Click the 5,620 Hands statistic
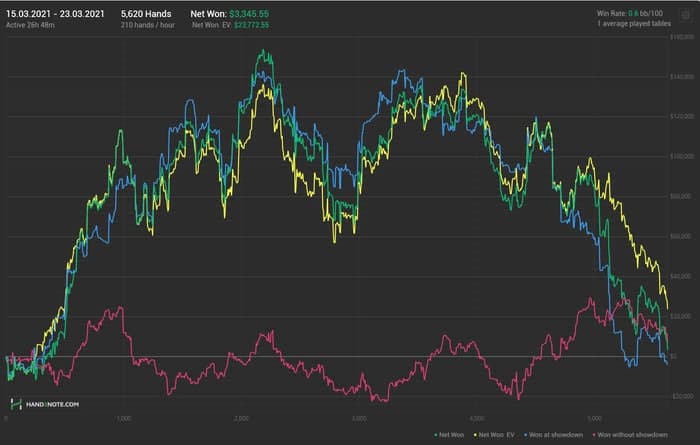The image size is (700, 445). click(145, 12)
